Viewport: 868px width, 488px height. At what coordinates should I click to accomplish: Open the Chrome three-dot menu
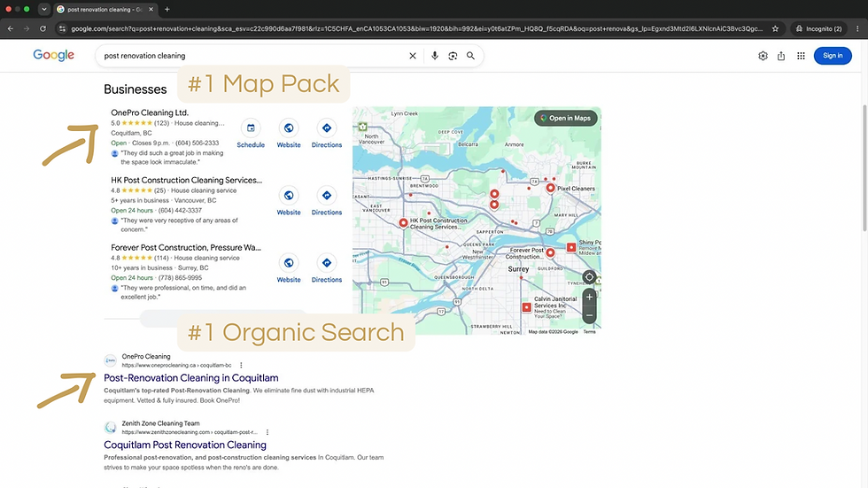point(857,28)
